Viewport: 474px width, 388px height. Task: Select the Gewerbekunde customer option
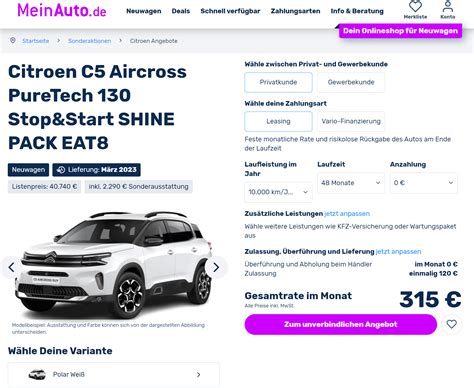click(x=351, y=82)
